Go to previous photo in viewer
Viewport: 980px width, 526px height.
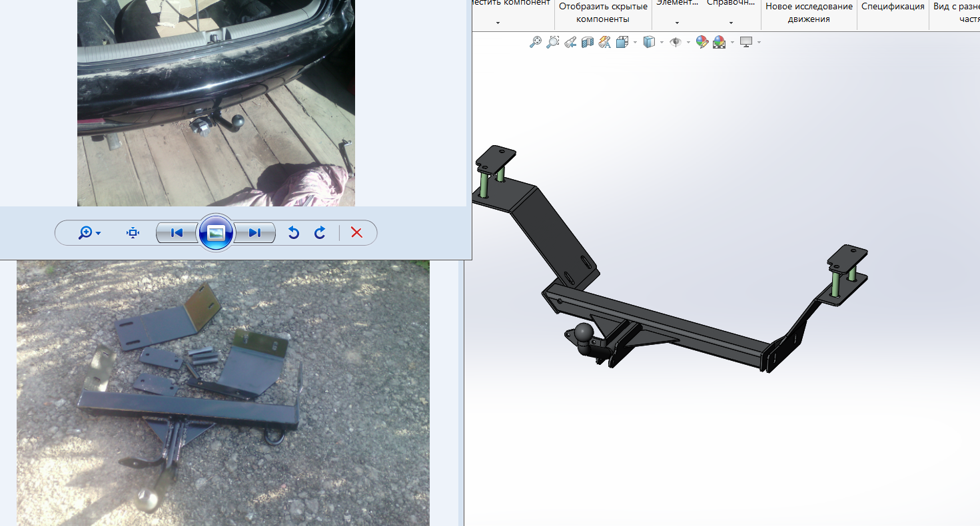coord(177,233)
